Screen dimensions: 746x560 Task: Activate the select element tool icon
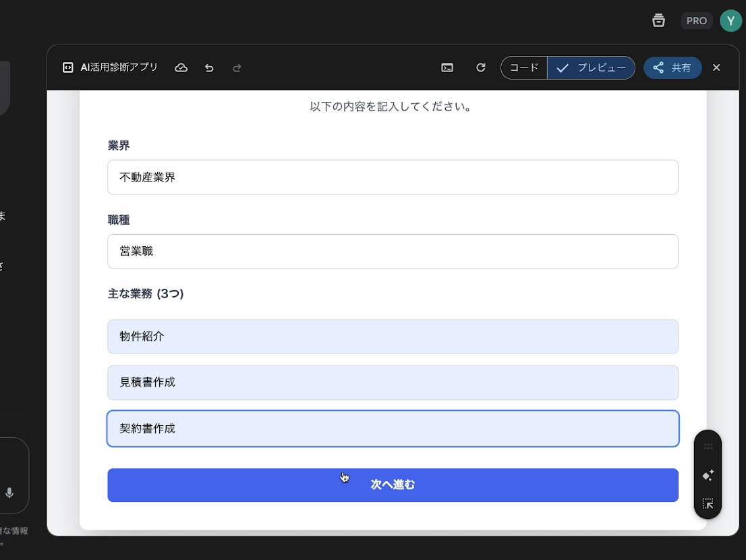(708, 503)
